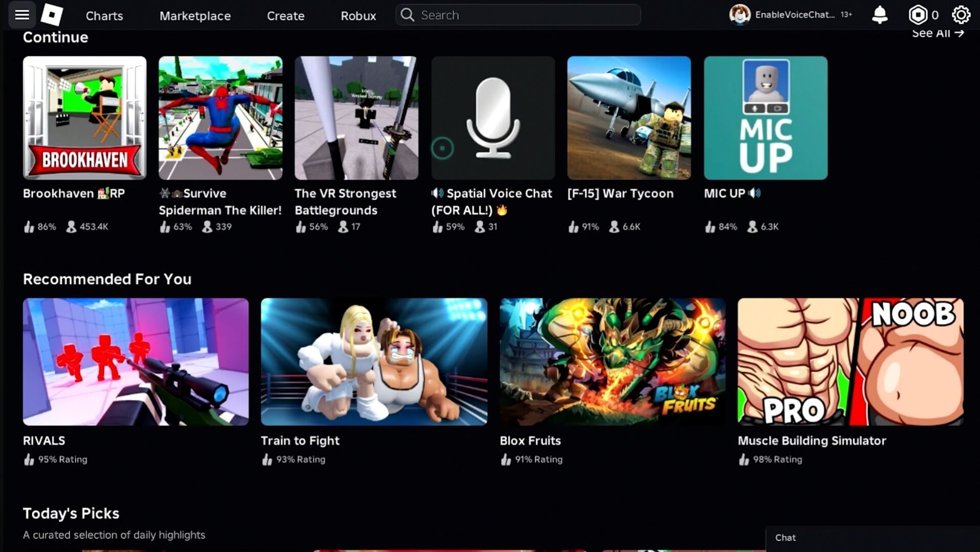Click the 6.3K player count text
Image resolution: width=980 pixels, height=552 pixels.
tap(770, 226)
